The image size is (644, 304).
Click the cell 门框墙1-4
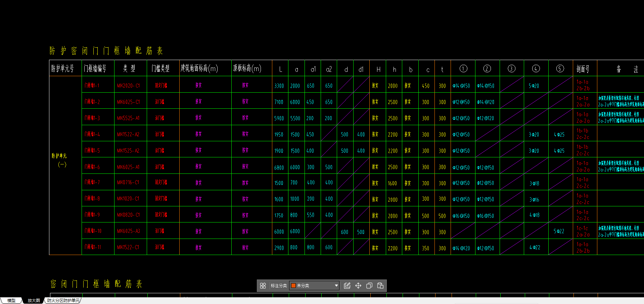(x=92, y=134)
